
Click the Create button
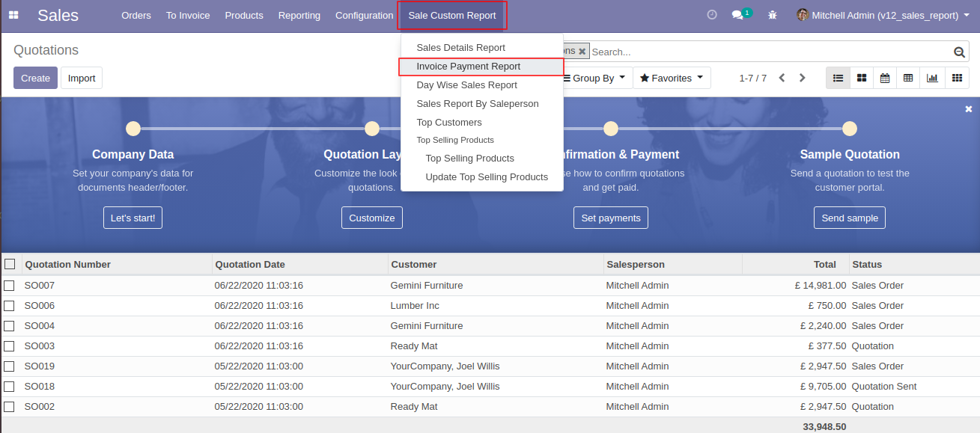click(x=35, y=78)
